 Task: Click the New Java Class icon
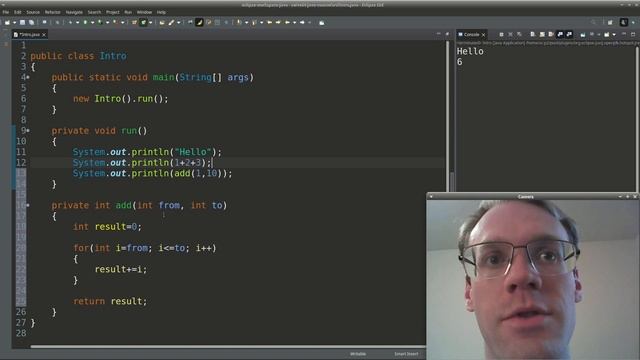pos(143,22)
